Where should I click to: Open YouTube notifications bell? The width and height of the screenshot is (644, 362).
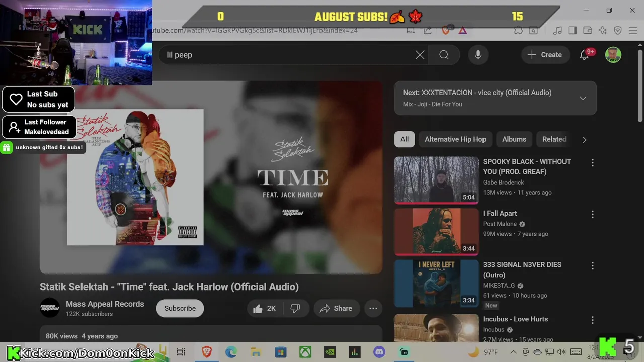(584, 55)
